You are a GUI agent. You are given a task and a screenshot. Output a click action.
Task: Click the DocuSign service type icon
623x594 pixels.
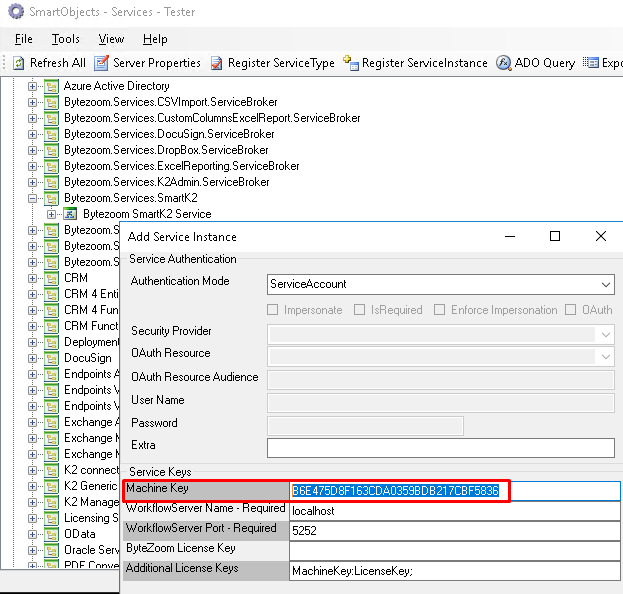point(51,358)
